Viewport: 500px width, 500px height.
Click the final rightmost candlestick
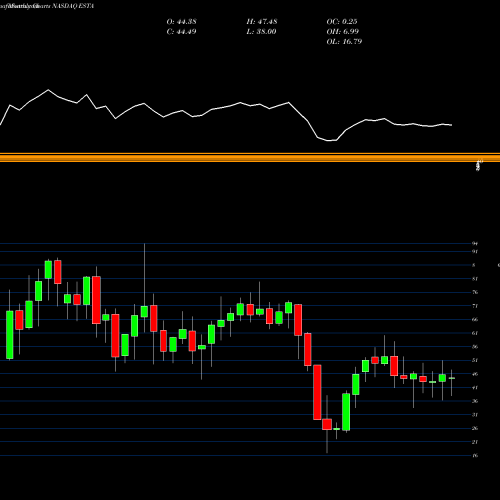[x=452, y=378]
